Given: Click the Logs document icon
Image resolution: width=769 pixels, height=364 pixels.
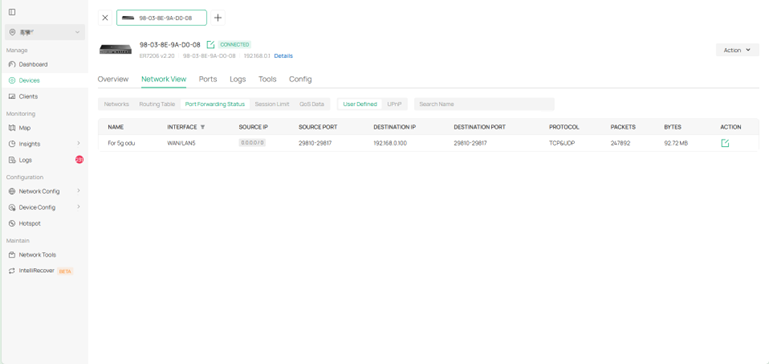Looking at the screenshot, I should 12,160.
